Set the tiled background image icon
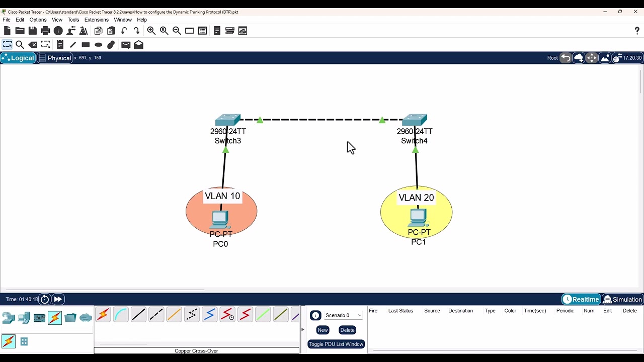This screenshot has height=362, width=644. (x=605, y=58)
